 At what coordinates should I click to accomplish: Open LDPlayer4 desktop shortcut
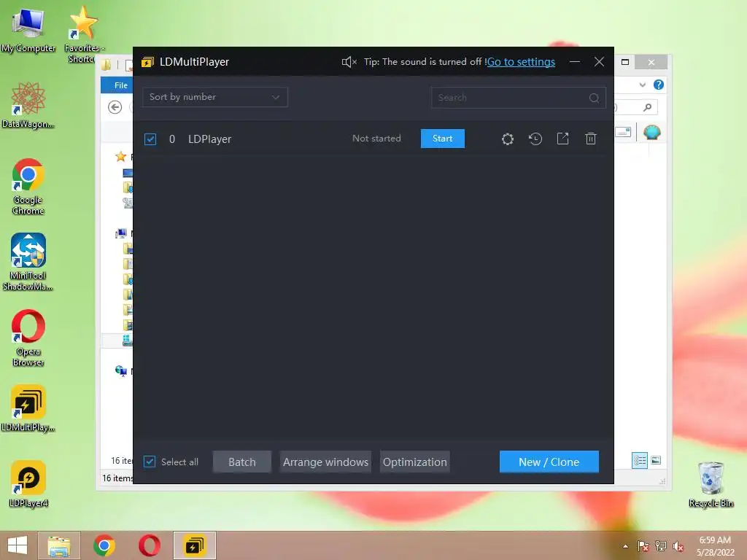(x=28, y=484)
